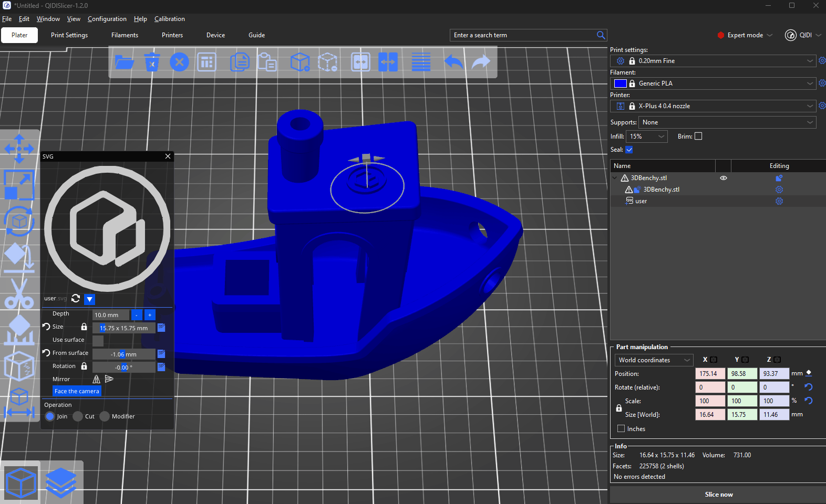This screenshot has width=826, height=504.
Task: Toggle the Scale proportional lock
Action: pos(619,408)
